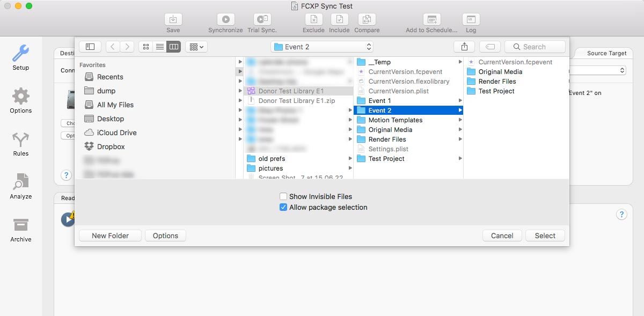Click the Exclude toolbar icon
The width and height of the screenshot is (644, 316).
tap(313, 20)
